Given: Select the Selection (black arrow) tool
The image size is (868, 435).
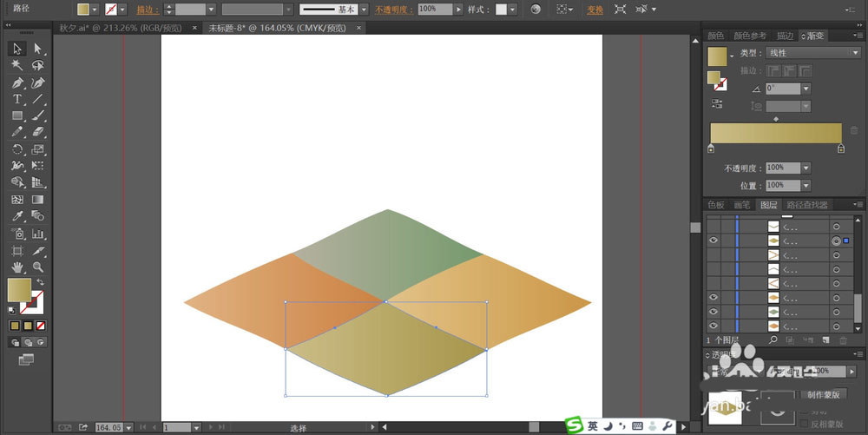Looking at the screenshot, I should [x=17, y=49].
